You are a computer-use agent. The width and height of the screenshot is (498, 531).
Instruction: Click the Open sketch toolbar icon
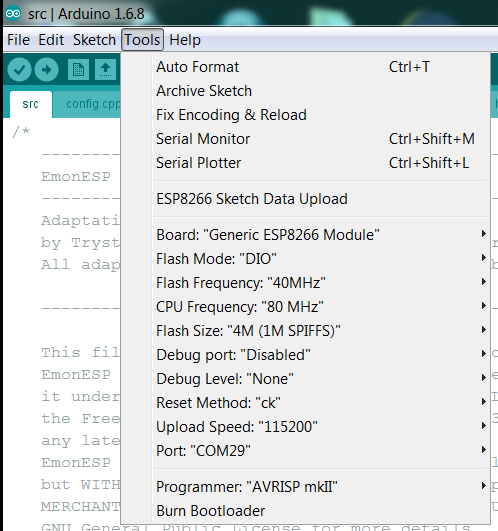105,70
